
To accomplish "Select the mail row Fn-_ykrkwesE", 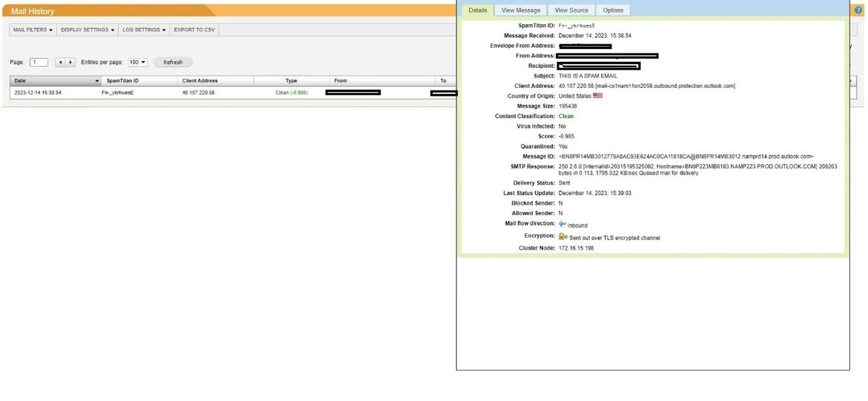I will click(117, 93).
